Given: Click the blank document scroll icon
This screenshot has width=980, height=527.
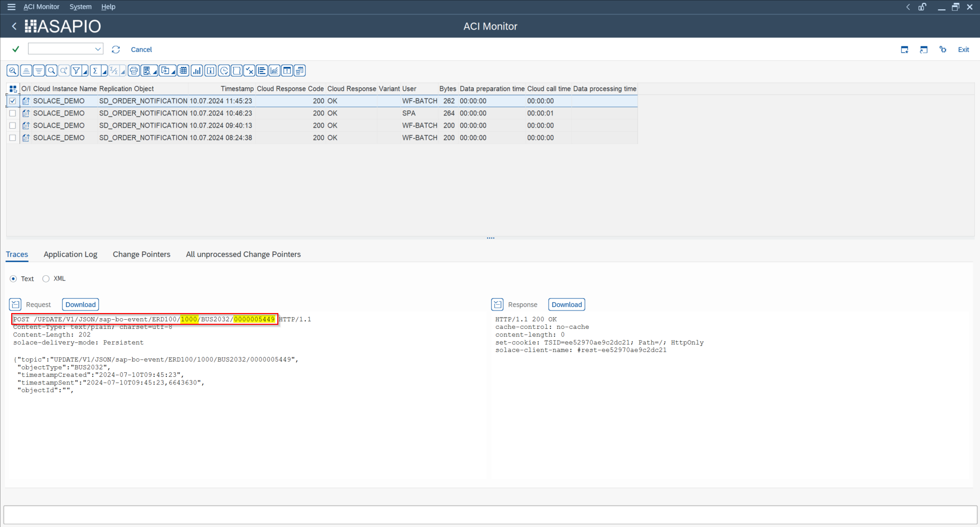Looking at the screenshot, I should click(x=236, y=70).
